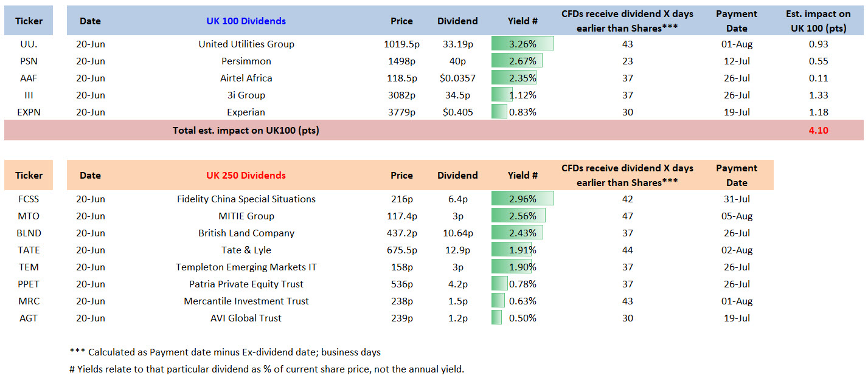The width and height of the screenshot is (868, 384).
Task: Select the 05-Aug payment date
Action: pyautogui.click(x=737, y=216)
